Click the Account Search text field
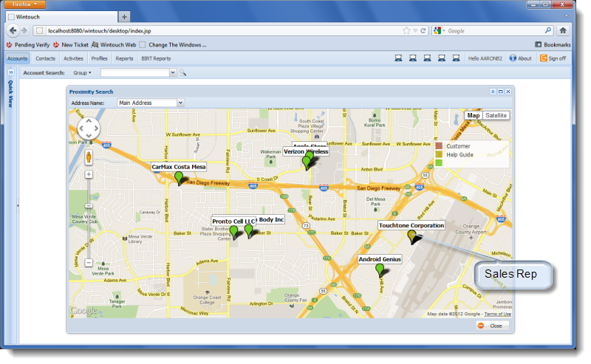Screen dimensions: 591x364 click(135, 72)
